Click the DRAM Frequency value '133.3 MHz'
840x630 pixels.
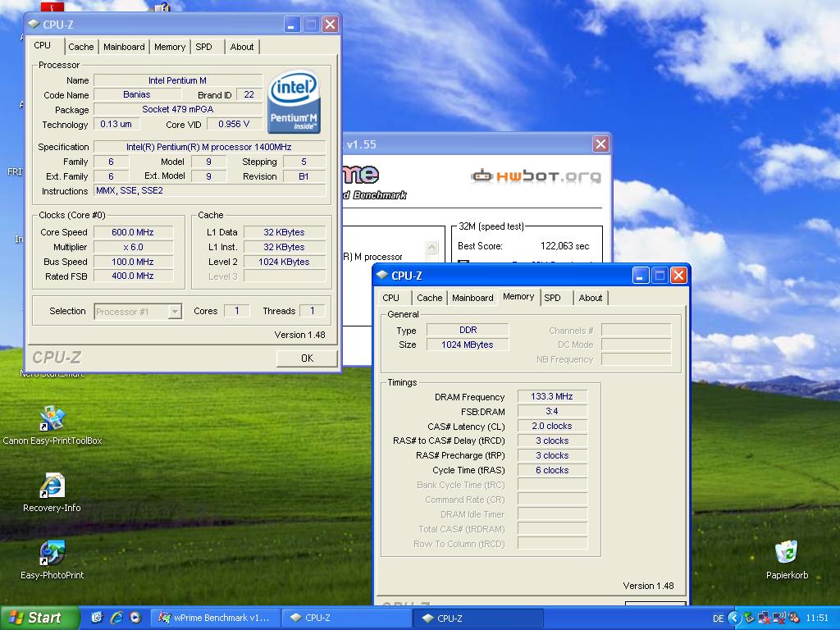(552, 396)
